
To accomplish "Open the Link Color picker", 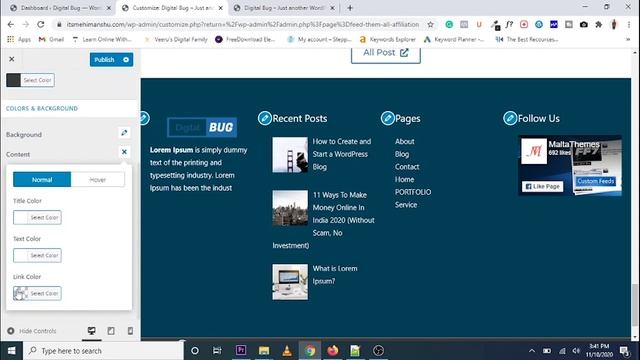I will click(37, 293).
